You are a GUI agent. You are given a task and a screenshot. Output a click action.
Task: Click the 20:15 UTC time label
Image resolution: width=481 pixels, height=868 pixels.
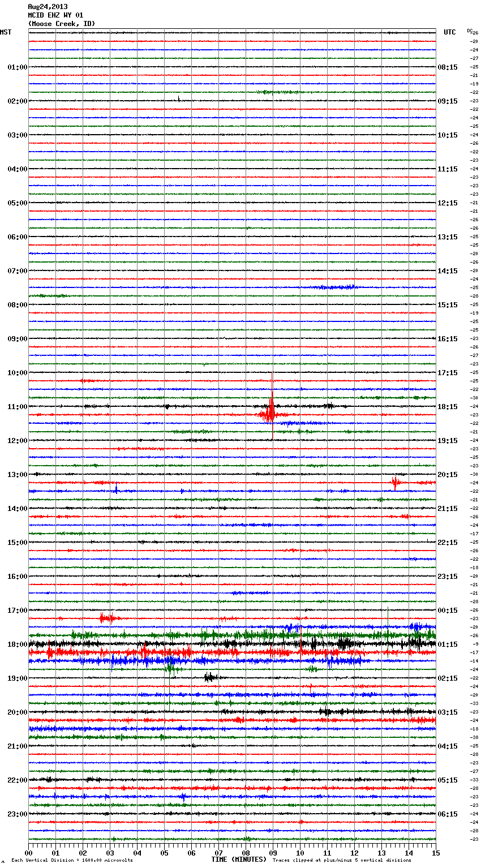448,475
